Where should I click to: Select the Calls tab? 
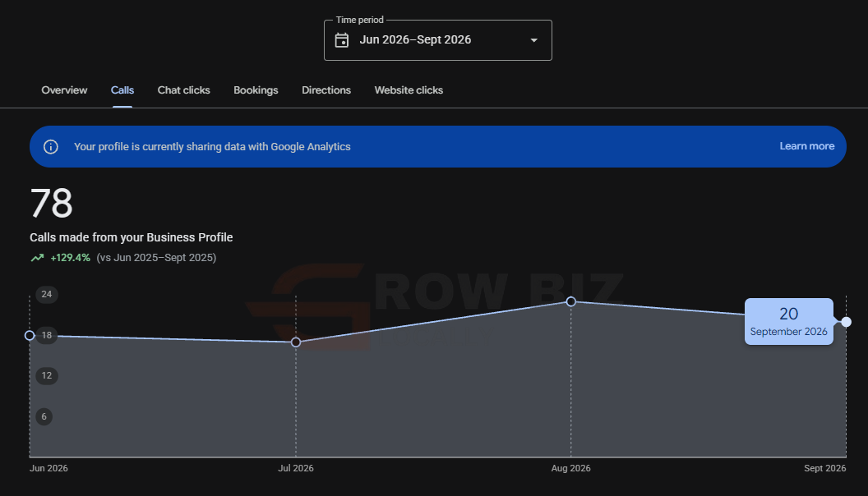122,90
